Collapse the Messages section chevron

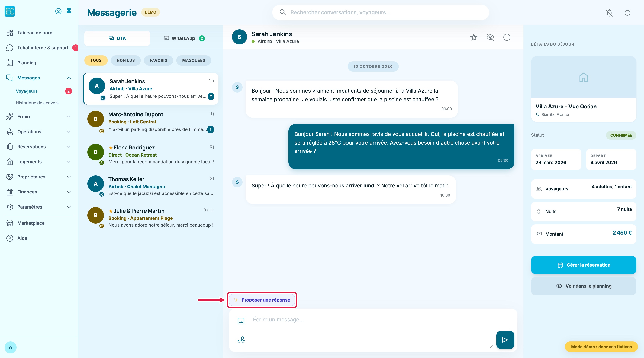coord(69,78)
